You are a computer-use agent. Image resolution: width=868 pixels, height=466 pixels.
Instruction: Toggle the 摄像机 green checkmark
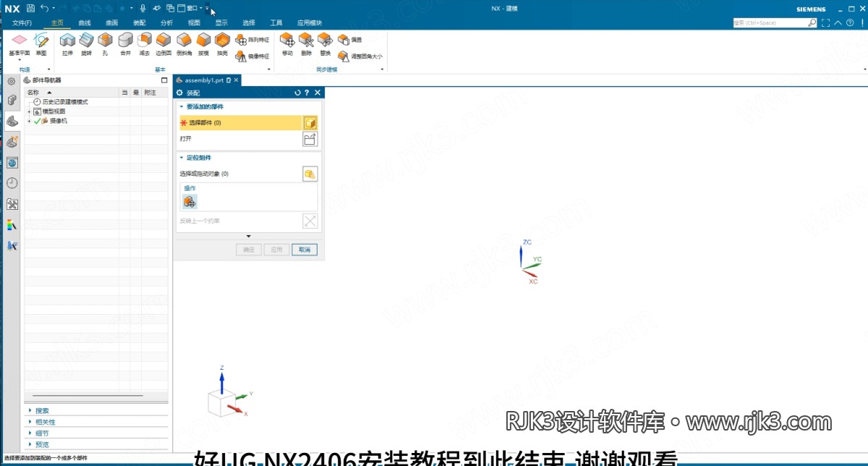37,121
